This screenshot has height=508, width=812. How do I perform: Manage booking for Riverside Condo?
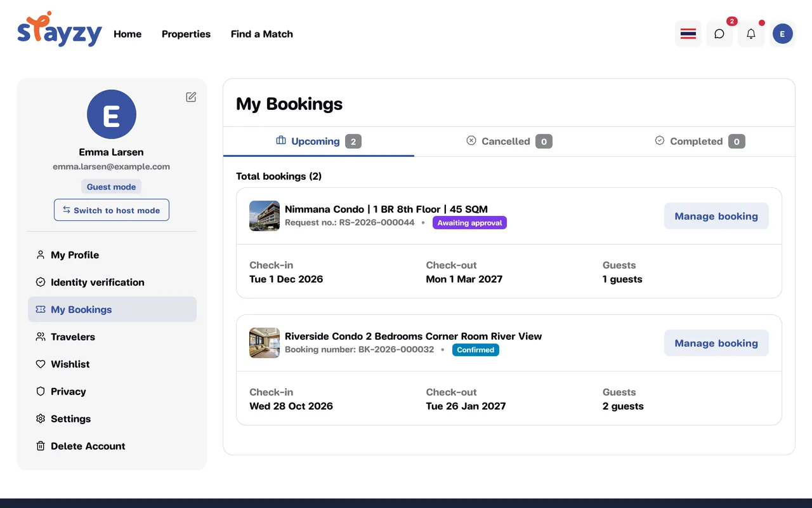716,343
